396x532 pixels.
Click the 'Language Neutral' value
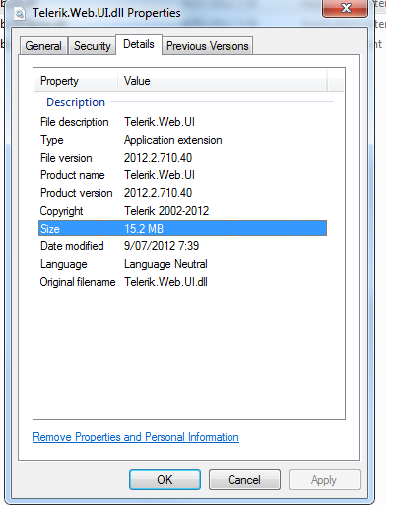165,264
